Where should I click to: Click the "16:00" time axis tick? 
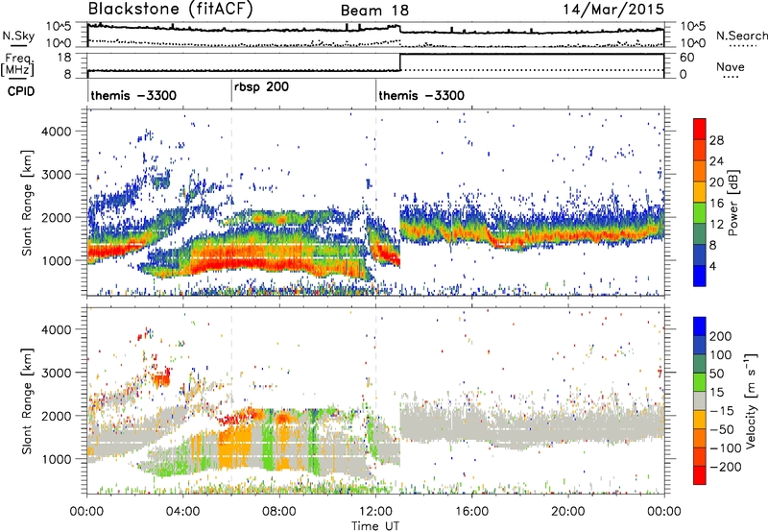pyautogui.click(x=471, y=512)
